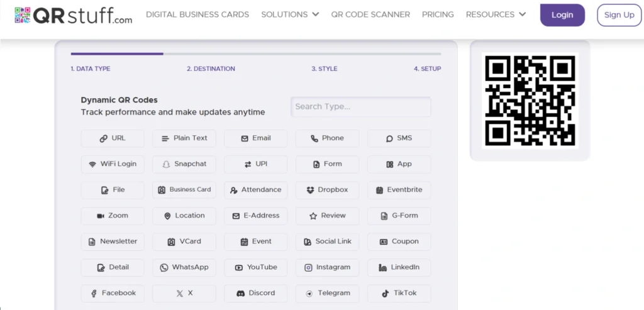Select the Discord QR type
This screenshot has width=644, height=310.
pos(255,293)
